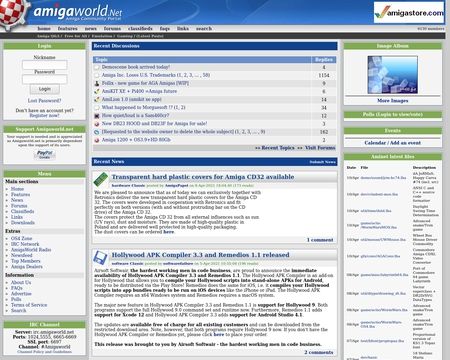Open Top Members in sidebar Extras

(x=26, y=261)
